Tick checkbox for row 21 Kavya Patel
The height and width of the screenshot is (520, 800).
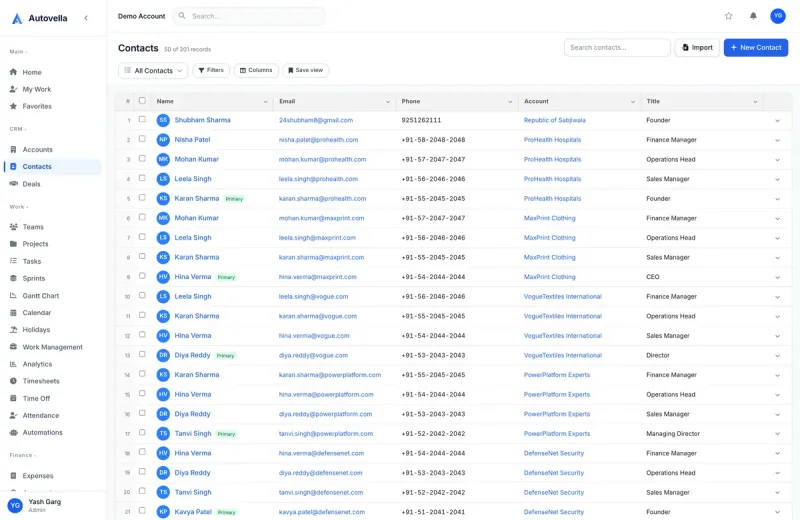(x=142, y=511)
